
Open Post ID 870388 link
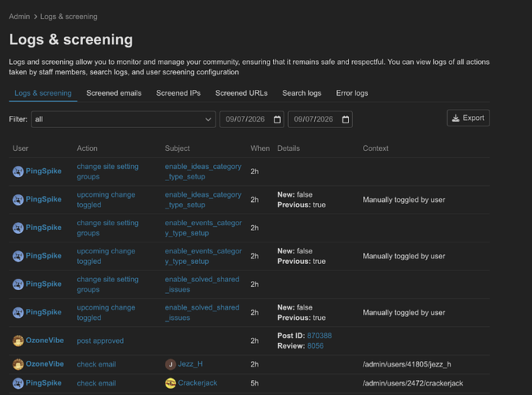point(319,336)
